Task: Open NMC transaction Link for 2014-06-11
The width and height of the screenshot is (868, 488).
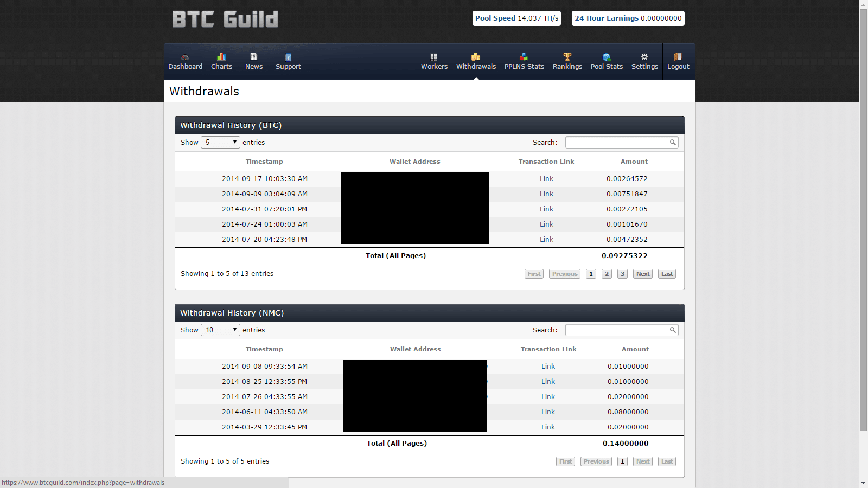Action: click(x=548, y=412)
